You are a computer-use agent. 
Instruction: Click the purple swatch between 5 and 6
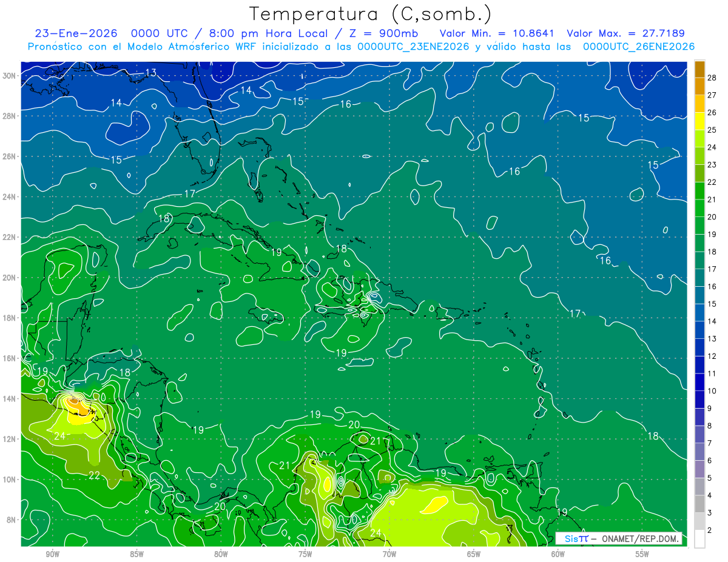[x=699, y=469]
